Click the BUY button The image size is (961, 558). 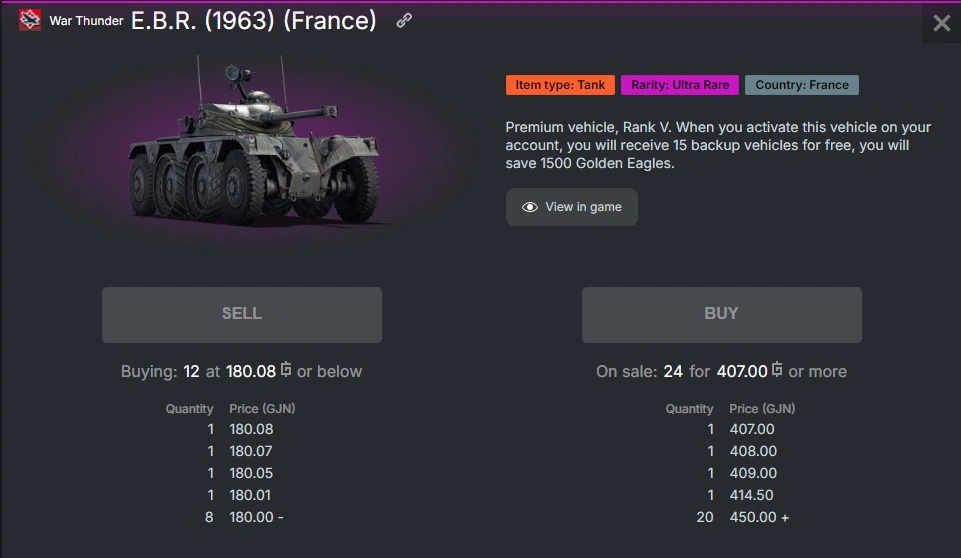pos(721,314)
